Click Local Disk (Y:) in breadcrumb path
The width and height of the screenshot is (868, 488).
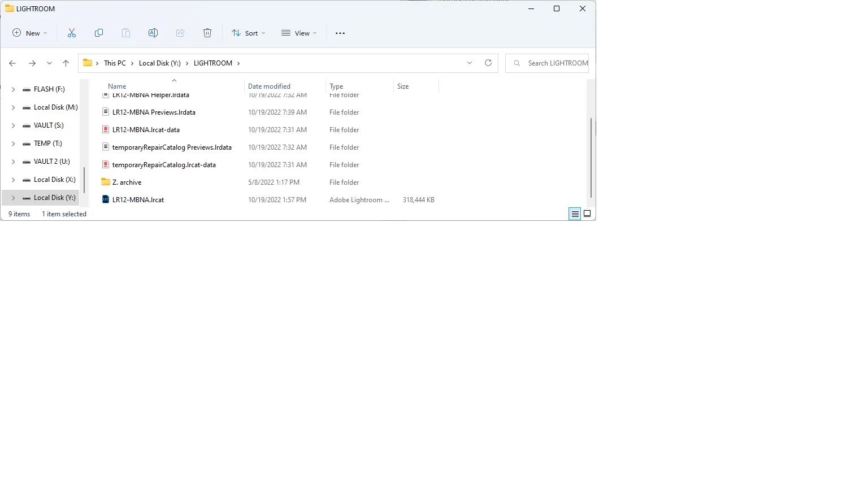coord(160,63)
